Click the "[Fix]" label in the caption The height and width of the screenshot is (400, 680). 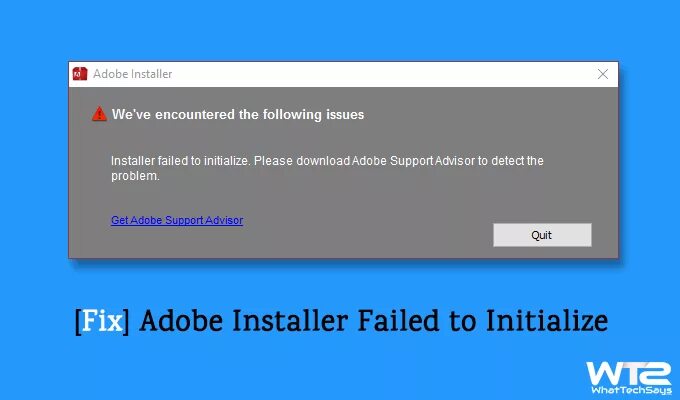(x=102, y=322)
